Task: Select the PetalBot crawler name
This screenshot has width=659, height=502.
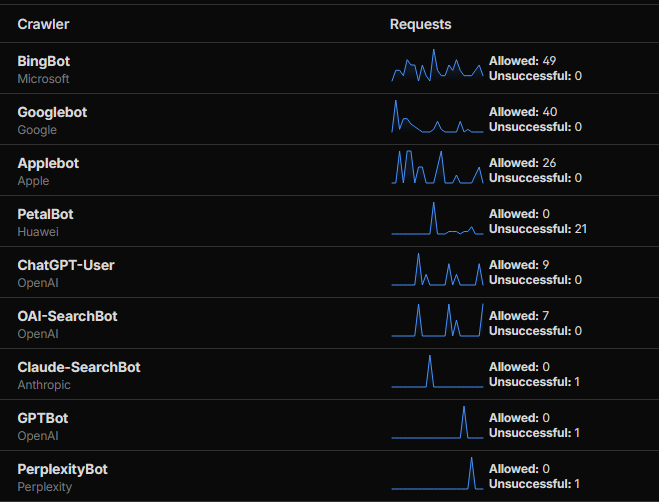Action: [45, 214]
